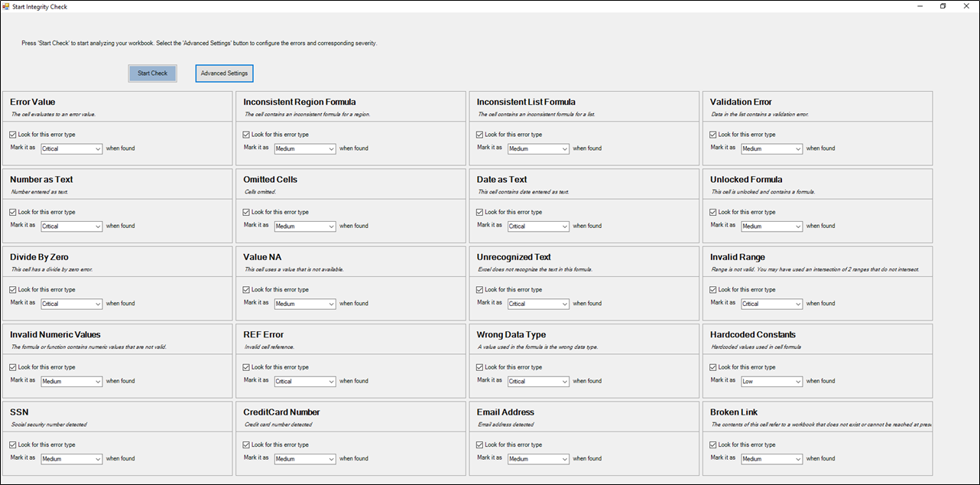
Task: Toggle SSN look for error type
Action: point(13,445)
